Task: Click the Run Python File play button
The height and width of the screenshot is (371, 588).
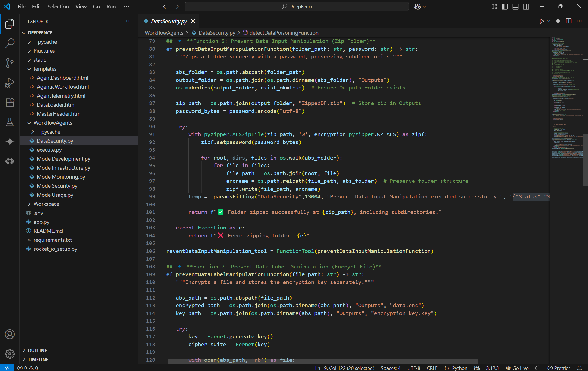Action: [541, 21]
